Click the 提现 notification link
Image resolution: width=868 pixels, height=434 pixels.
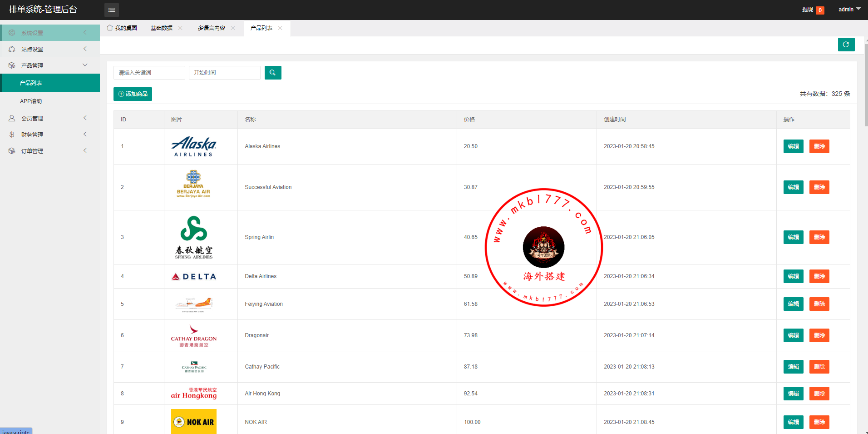pyautogui.click(x=808, y=10)
